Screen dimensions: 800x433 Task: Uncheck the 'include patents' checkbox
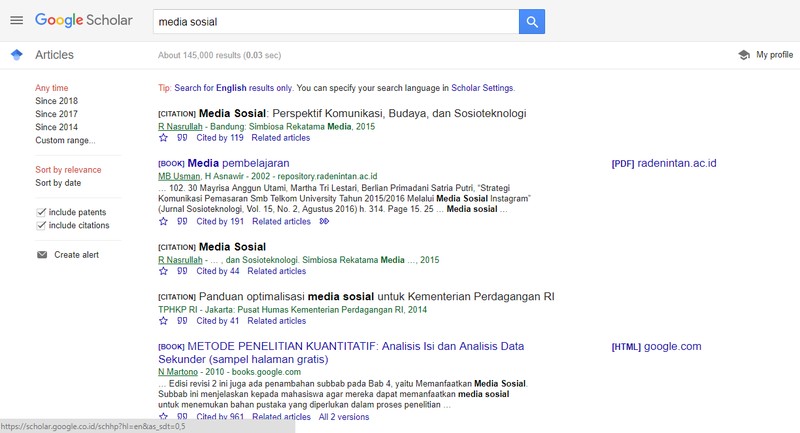[x=41, y=212]
